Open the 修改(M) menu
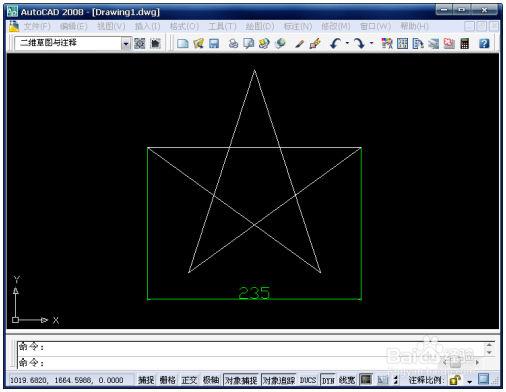This screenshot has width=506, height=392. pos(336,26)
